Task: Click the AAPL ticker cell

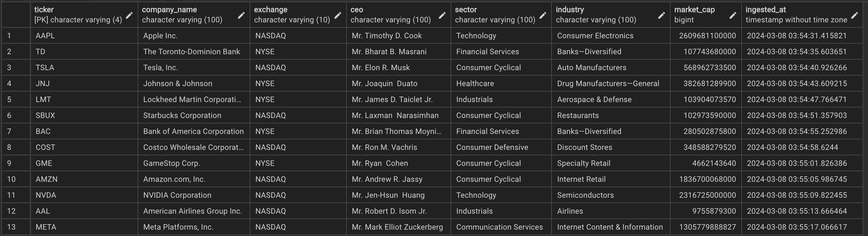Action: [x=84, y=36]
